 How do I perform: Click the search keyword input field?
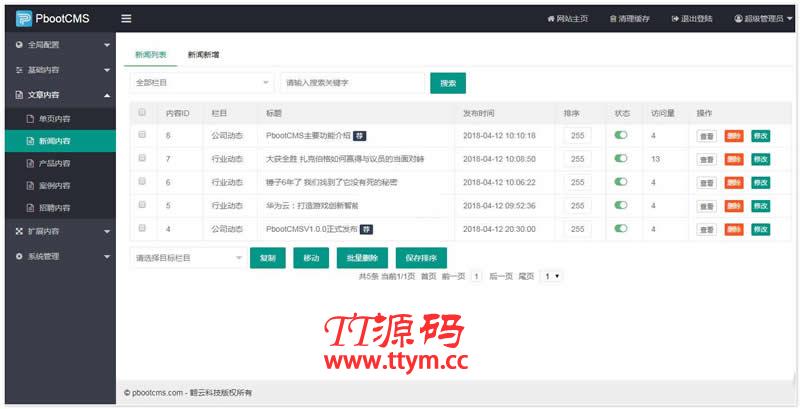point(352,83)
